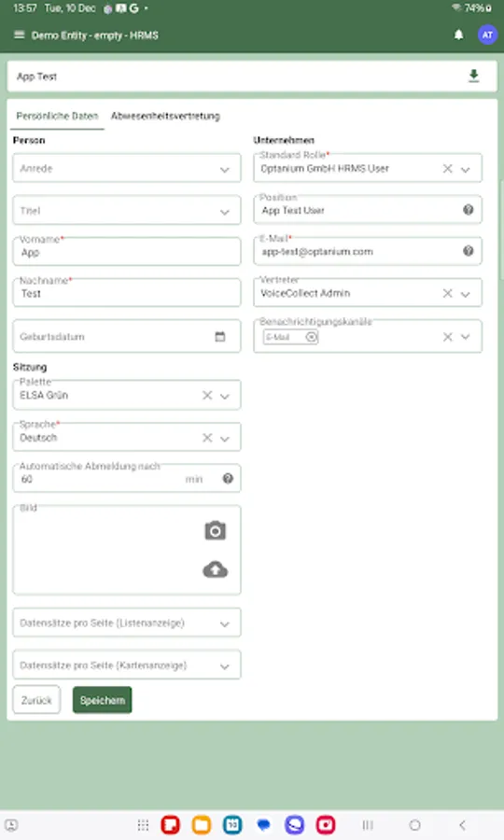504x840 pixels.
Task: Focus the Vorname input field
Action: tap(127, 252)
